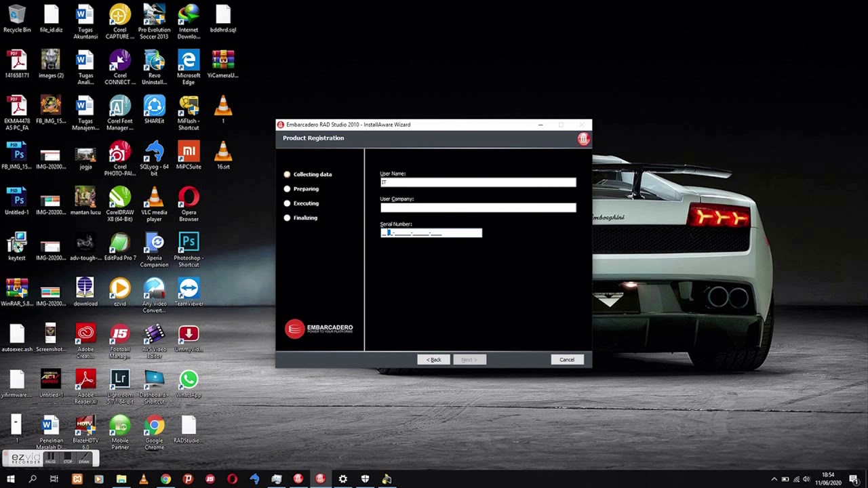Open the images (2) picture thumbnail
Viewport: 868px width, 488px height.
[x=51, y=64]
